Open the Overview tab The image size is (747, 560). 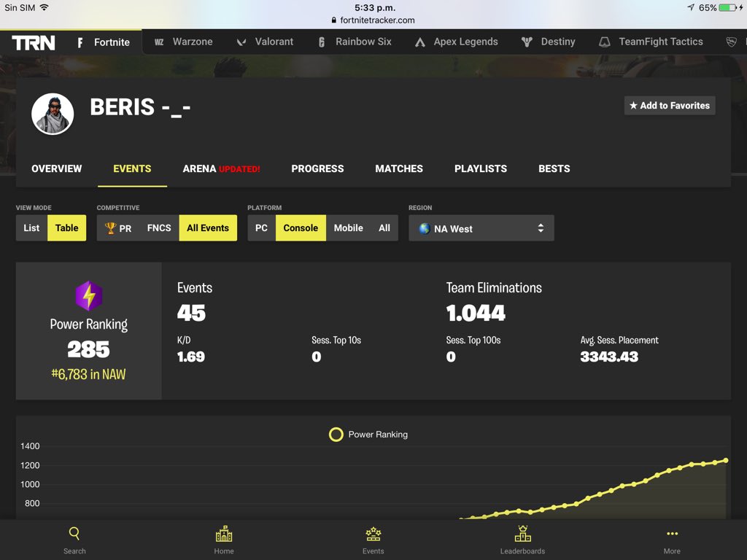click(57, 168)
